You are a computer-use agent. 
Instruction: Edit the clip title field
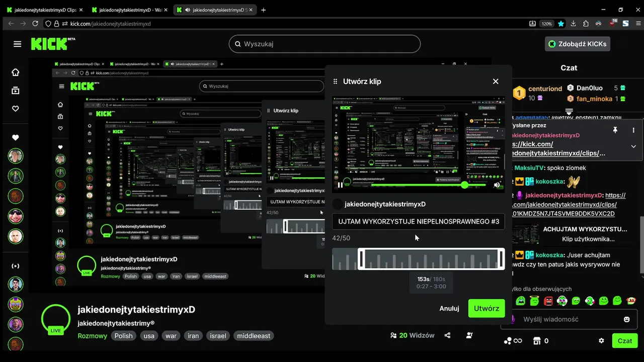click(419, 221)
